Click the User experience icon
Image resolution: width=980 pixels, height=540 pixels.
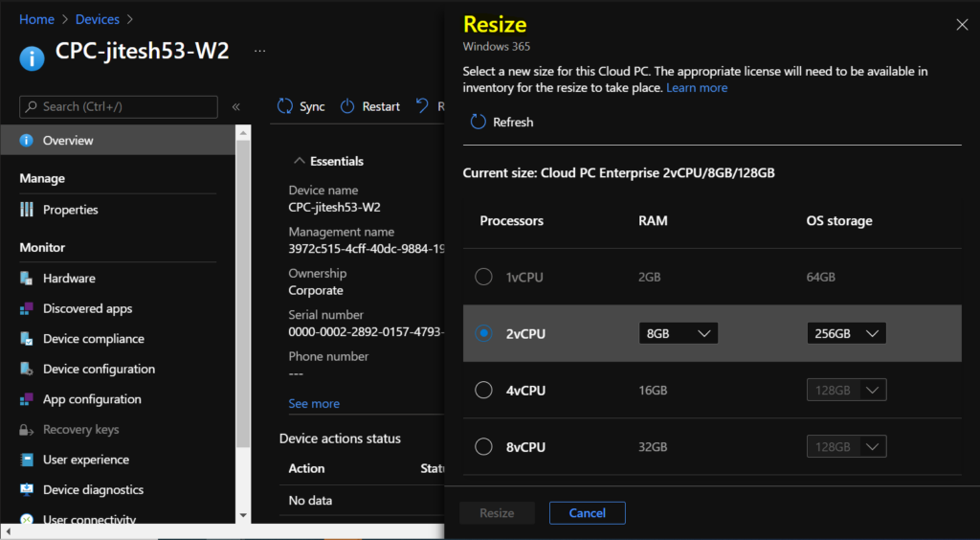point(26,460)
